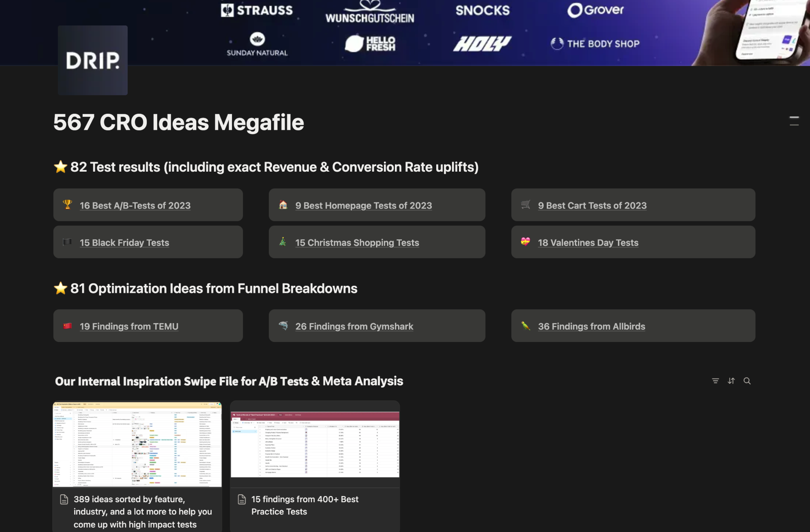Image resolution: width=810 pixels, height=532 pixels.
Task: Open the gallery search magnifier icon
Action: [x=747, y=381]
